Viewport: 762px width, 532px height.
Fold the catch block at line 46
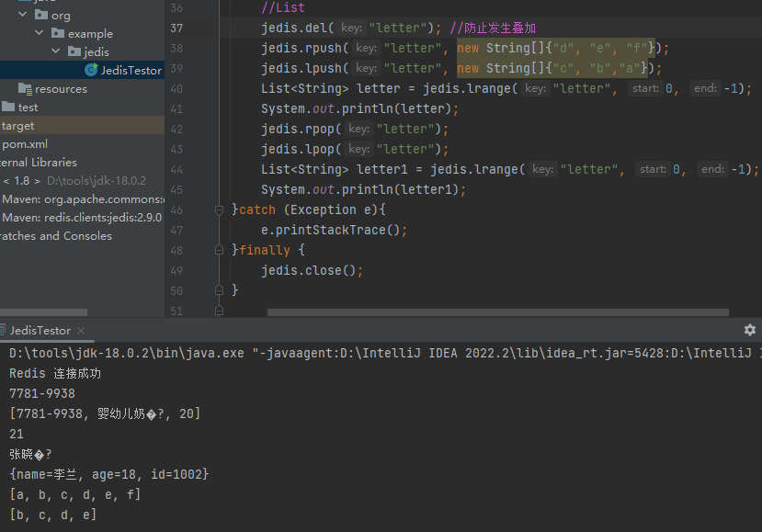[x=219, y=209]
